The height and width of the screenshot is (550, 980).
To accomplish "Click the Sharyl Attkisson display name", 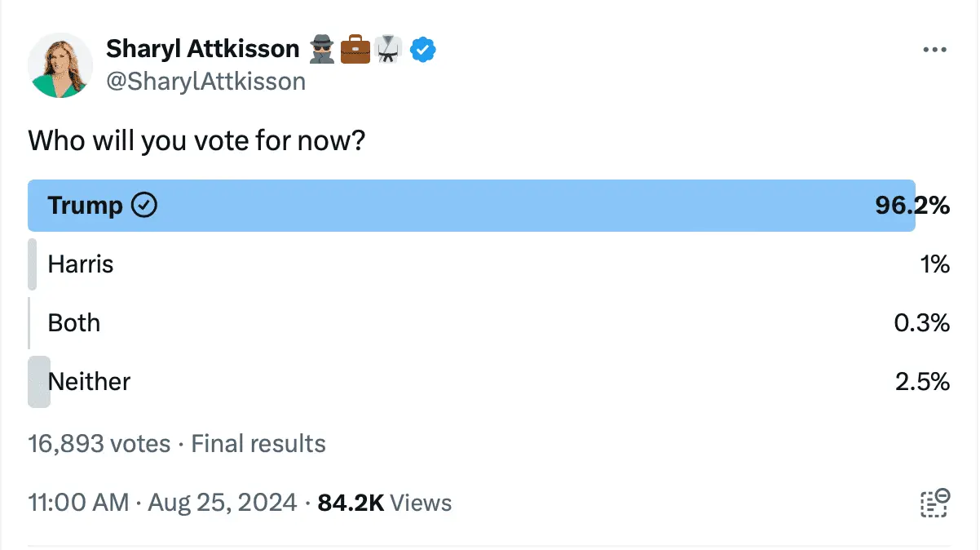I will tap(203, 50).
